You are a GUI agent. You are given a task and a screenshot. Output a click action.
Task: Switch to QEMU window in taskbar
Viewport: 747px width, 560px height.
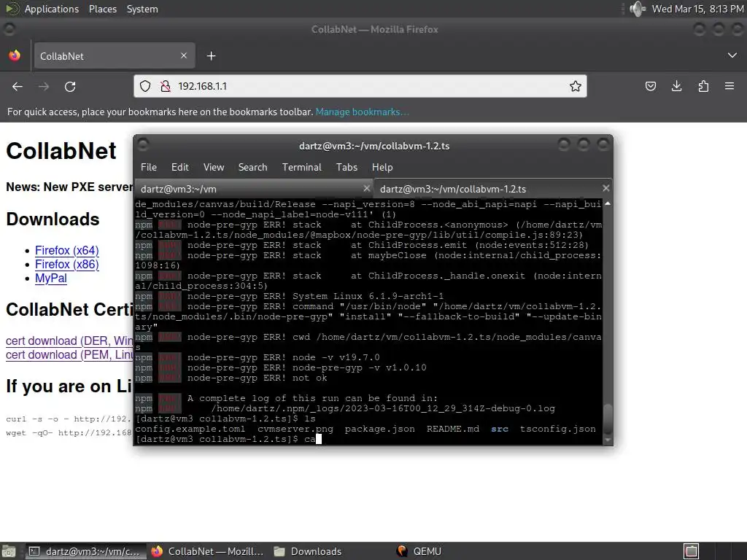point(419,551)
